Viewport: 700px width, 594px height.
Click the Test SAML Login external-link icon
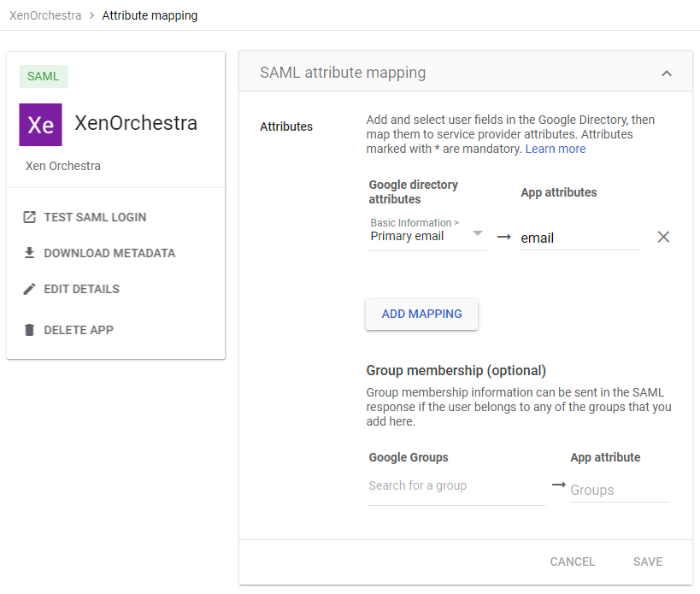[29, 217]
